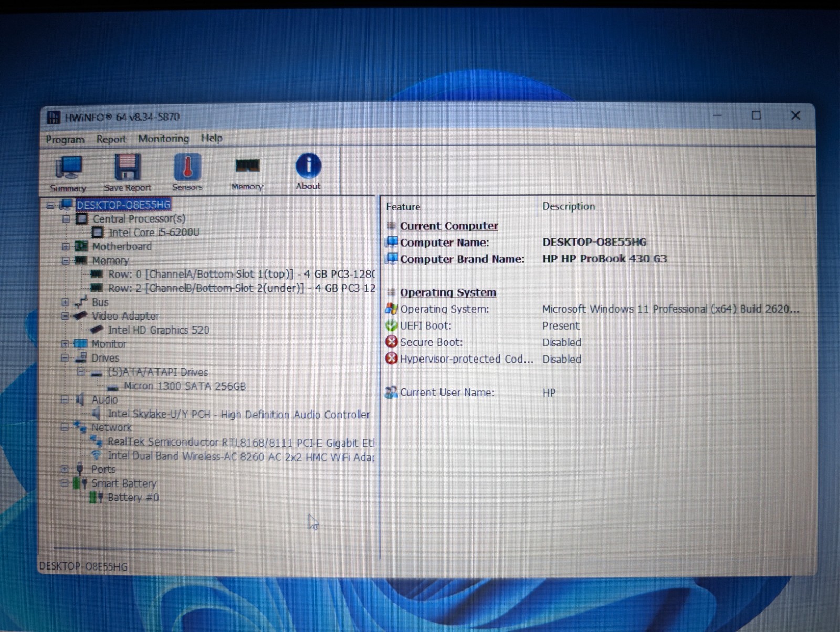Click the Monitor node icon
This screenshot has height=632, width=840.
pyautogui.click(x=81, y=344)
